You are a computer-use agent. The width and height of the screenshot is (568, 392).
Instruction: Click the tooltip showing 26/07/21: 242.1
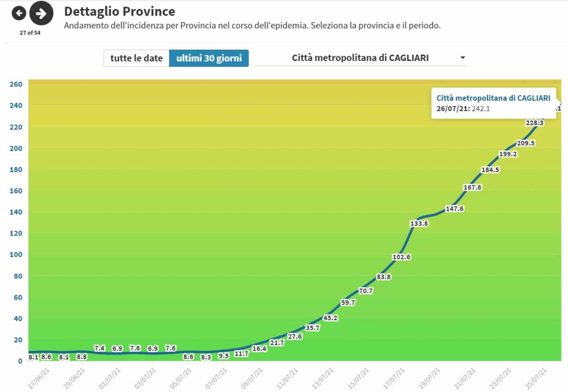point(493,103)
